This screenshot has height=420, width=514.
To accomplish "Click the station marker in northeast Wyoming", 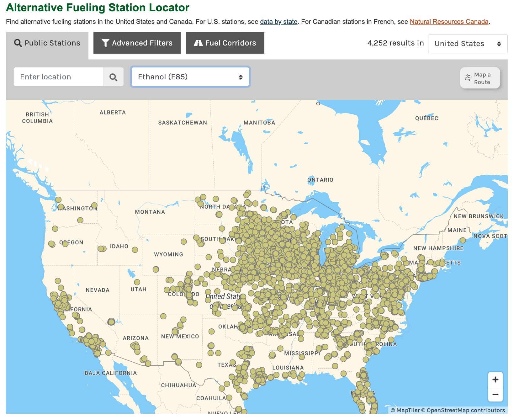I will 184,242.
